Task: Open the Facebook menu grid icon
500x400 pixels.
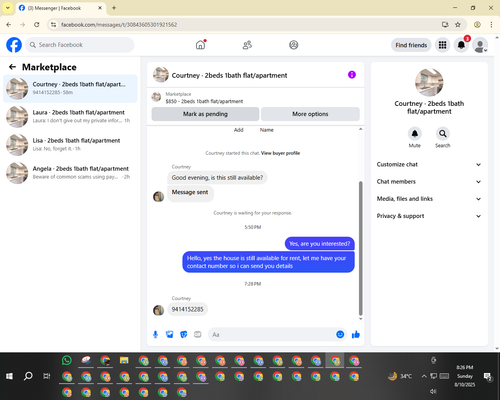Action: [442, 45]
